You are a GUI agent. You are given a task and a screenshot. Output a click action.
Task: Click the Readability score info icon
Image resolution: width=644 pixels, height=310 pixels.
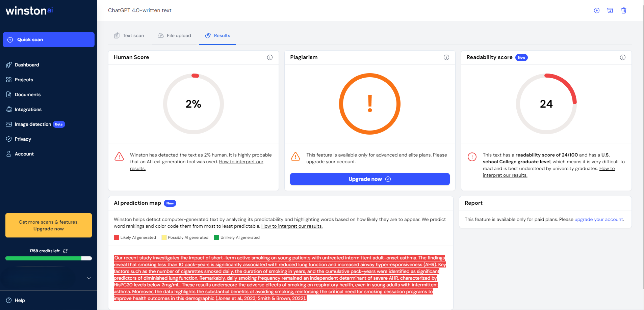point(622,57)
